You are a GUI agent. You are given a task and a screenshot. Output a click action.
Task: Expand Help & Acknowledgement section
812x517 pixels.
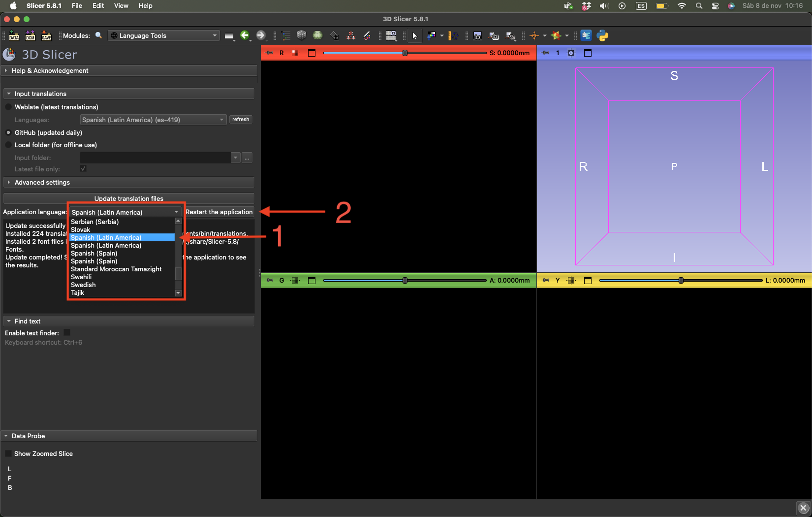50,70
